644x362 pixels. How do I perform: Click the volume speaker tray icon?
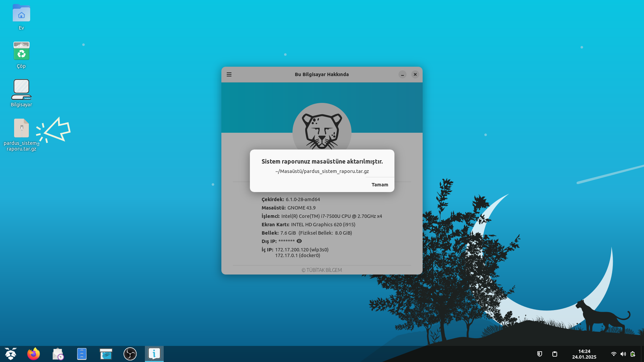[623, 354]
